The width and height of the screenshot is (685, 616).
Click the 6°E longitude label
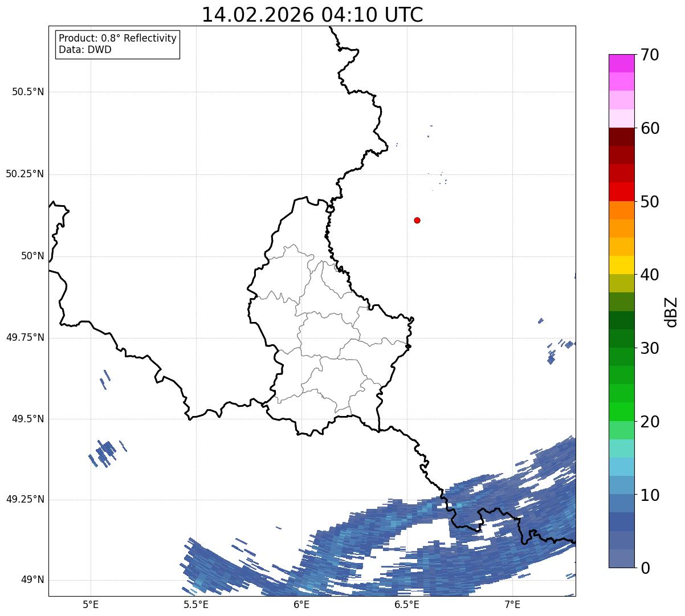[x=301, y=604]
